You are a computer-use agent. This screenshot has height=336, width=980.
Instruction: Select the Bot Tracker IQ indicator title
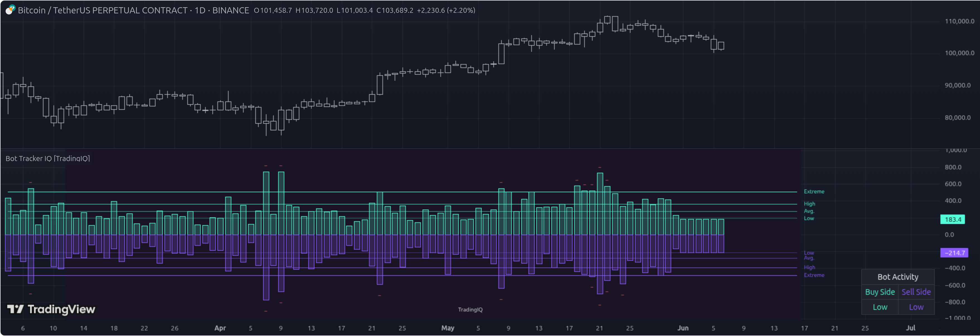[x=48, y=159]
